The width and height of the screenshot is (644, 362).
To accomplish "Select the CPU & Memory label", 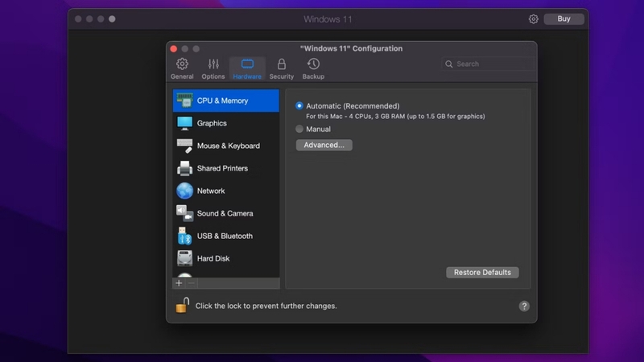I will 222,101.
